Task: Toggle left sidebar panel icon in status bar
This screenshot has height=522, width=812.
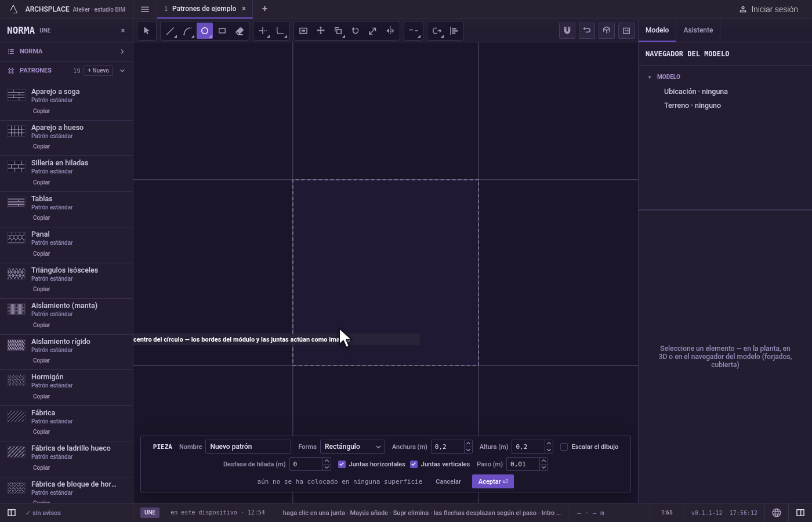Action: point(11,513)
